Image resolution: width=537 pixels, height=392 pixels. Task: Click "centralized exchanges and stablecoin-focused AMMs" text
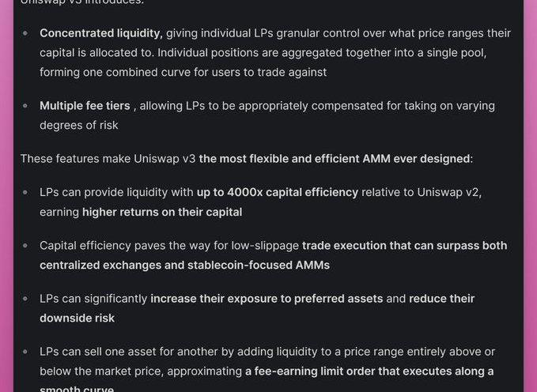(x=184, y=266)
